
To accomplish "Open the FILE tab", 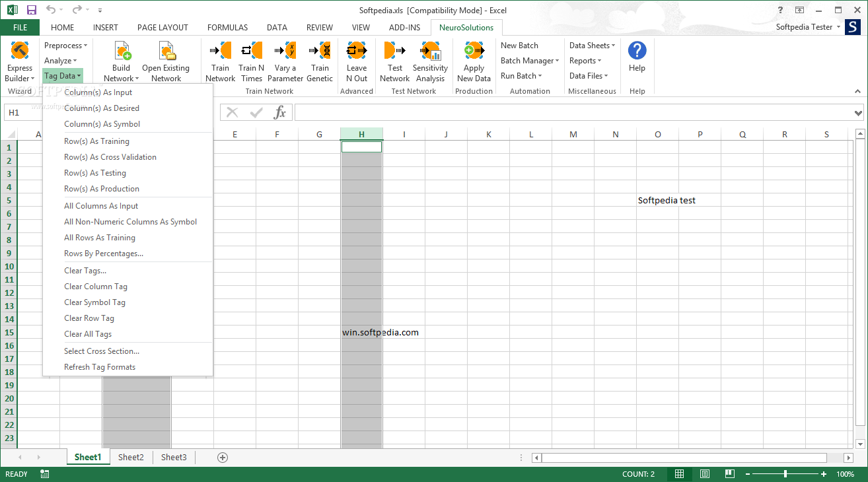I will [x=20, y=27].
